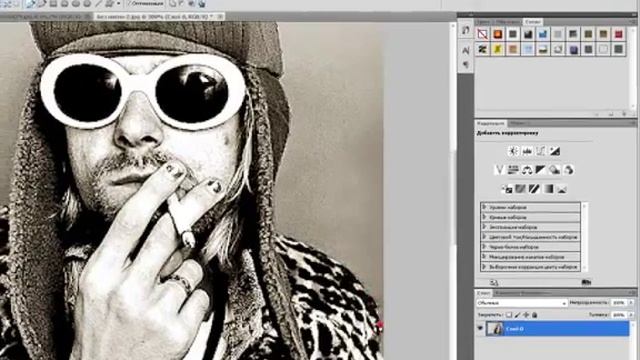Click the clip-to-layer icon in Adjustments footer
Image resolution: width=640 pixels, height=360 pixels.
pyautogui.click(x=586, y=282)
